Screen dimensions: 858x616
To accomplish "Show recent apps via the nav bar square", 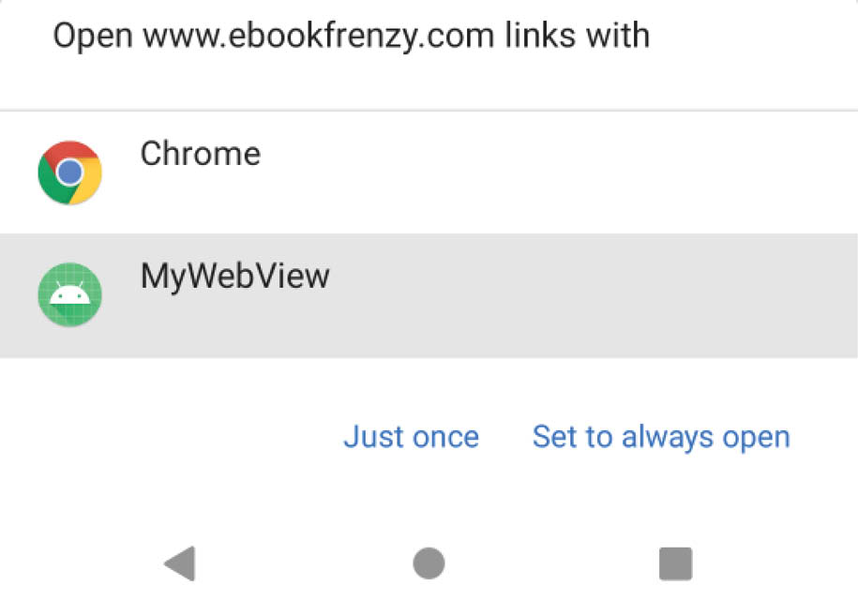I will 676,563.
